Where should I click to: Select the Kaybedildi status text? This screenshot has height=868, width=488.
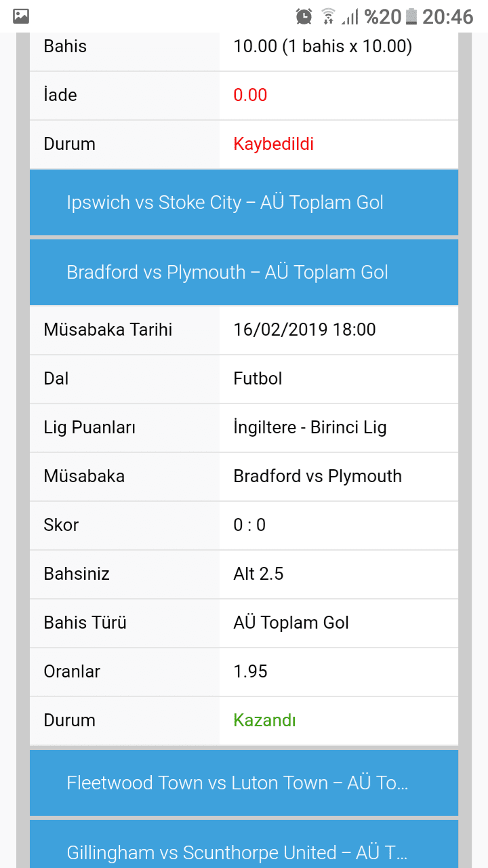(273, 144)
